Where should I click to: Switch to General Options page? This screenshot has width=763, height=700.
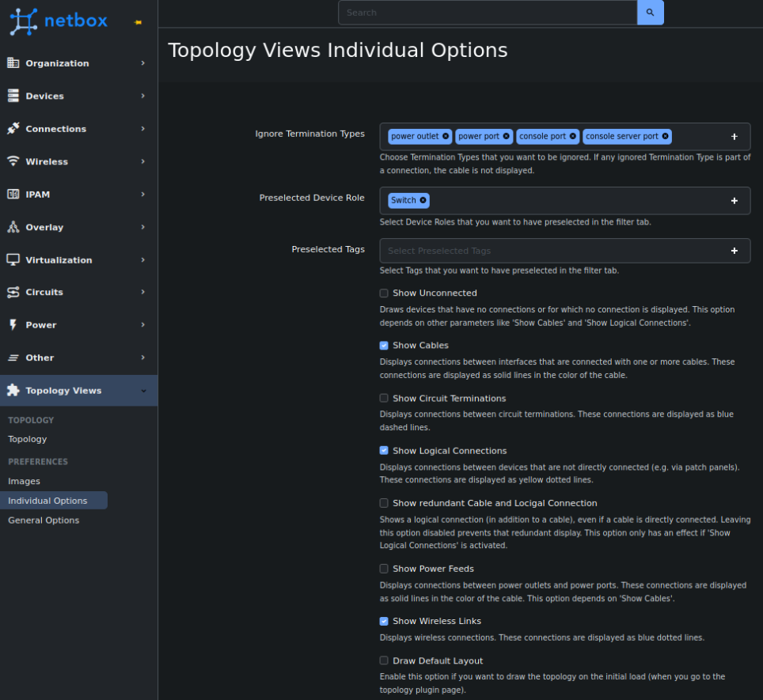pyautogui.click(x=42, y=520)
